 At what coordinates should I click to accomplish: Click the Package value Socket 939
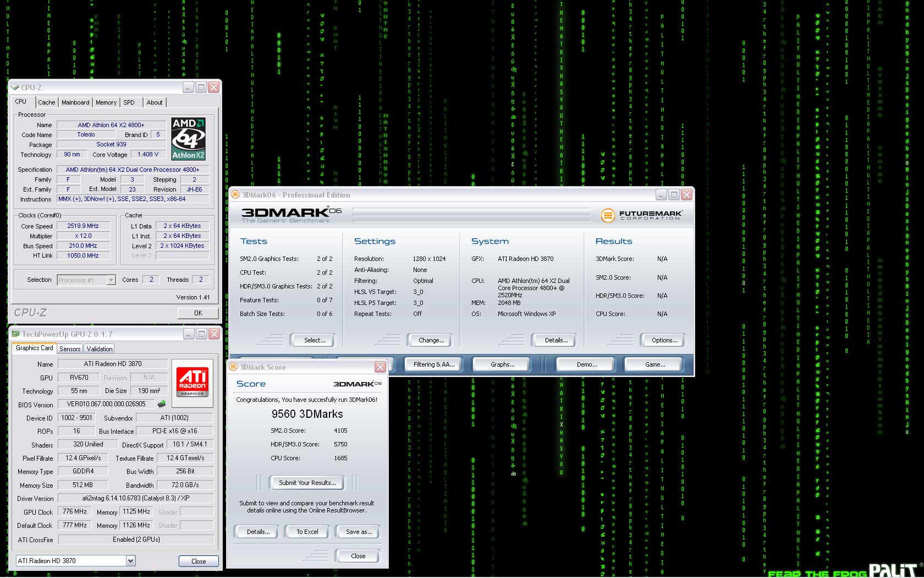pos(111,144)
